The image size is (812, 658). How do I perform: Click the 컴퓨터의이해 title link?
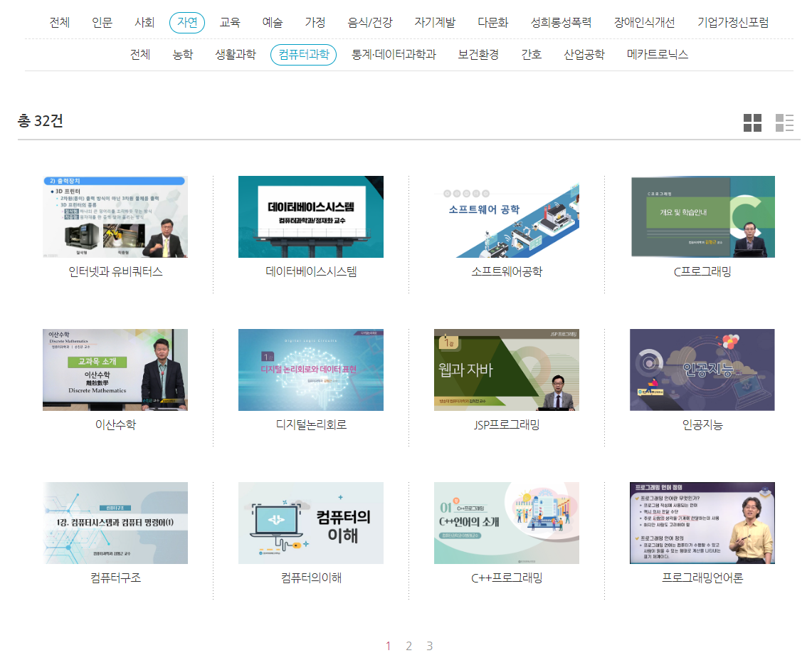click(311, 578)
